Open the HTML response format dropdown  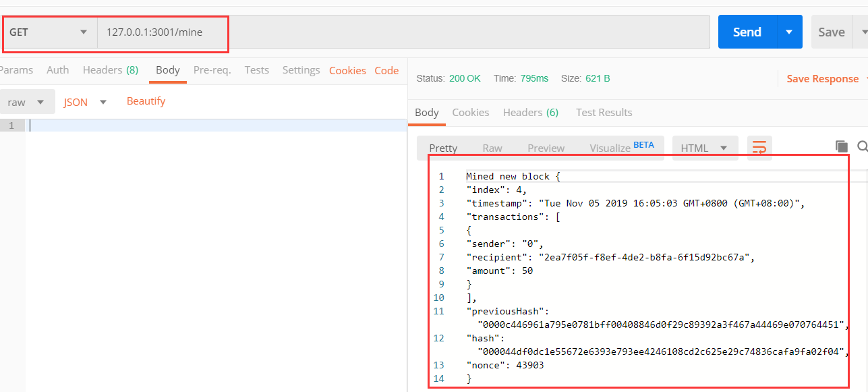[x=705, y=148]
